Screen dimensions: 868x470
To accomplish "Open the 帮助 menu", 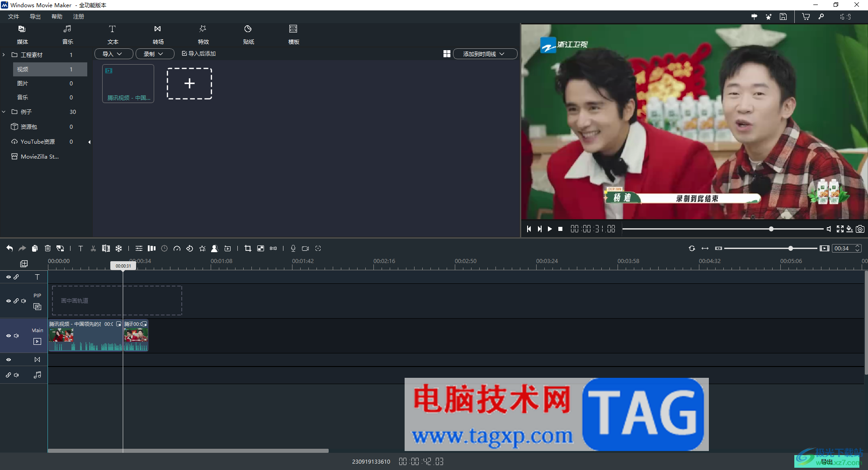I will [x=57, y=17].
